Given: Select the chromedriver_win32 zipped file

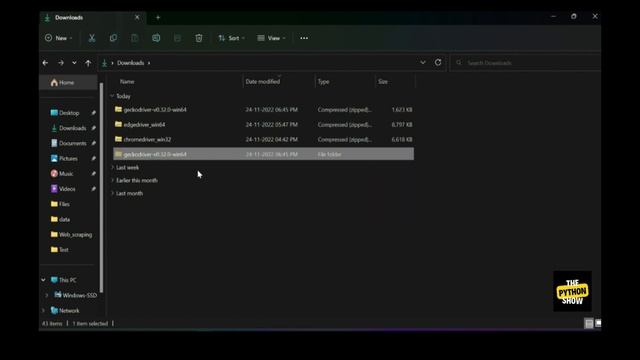Looking at the screenshot, I should 263,139.
